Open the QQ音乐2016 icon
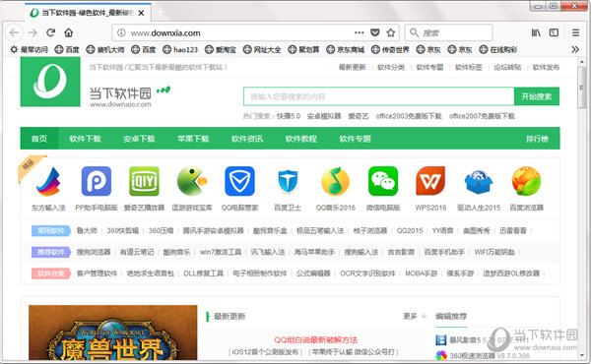This screenshot has width=591, height=364. [x=336, y=181]
